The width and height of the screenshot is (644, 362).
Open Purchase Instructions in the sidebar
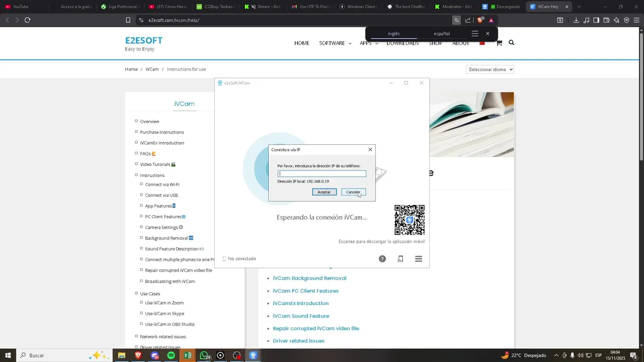[x=162, y=132]
